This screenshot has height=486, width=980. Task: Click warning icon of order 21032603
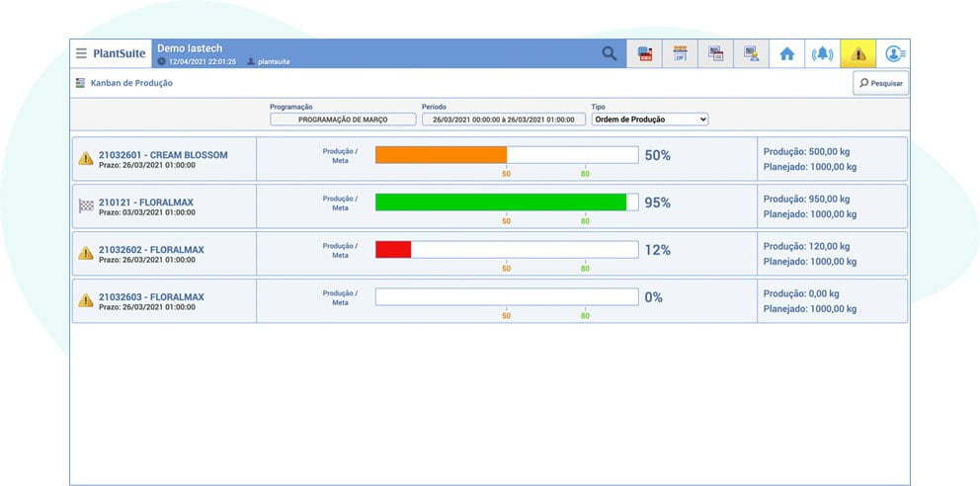86,300
